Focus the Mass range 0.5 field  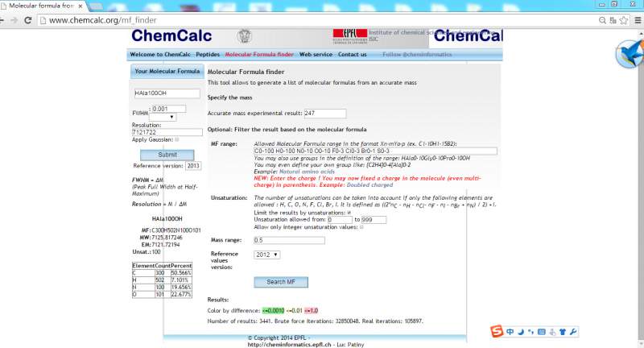(289, 240)
